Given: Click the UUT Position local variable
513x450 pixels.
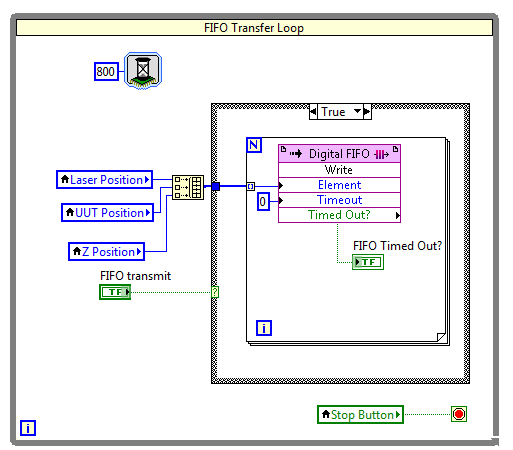Looking at the screenshot, I should (x=107, y=212).
